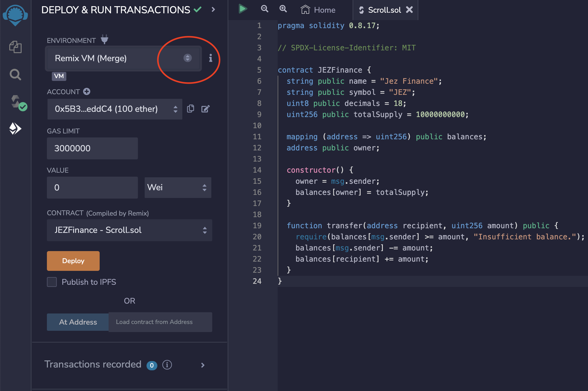This screenshot has width=588, height=391.
Task: Click the require Insufficient balance line
Action: tap(440, 237)
